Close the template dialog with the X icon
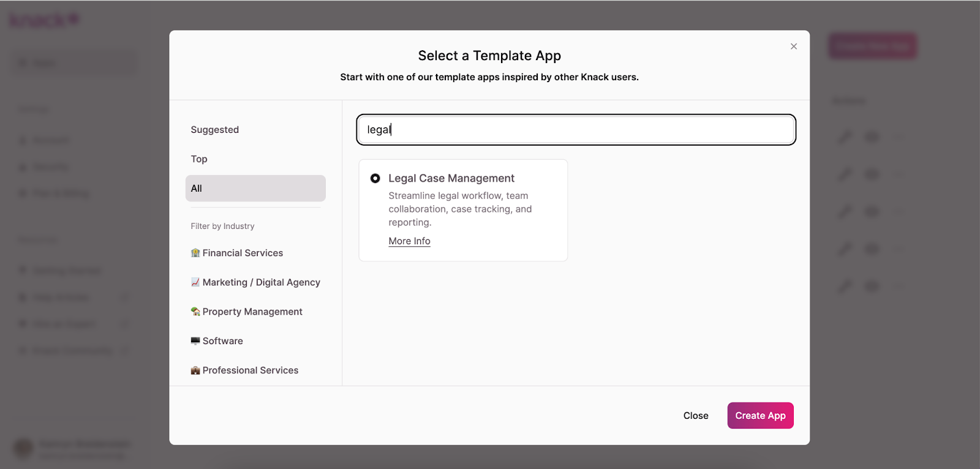Viewport: 980px width, 469px height. 793,47
